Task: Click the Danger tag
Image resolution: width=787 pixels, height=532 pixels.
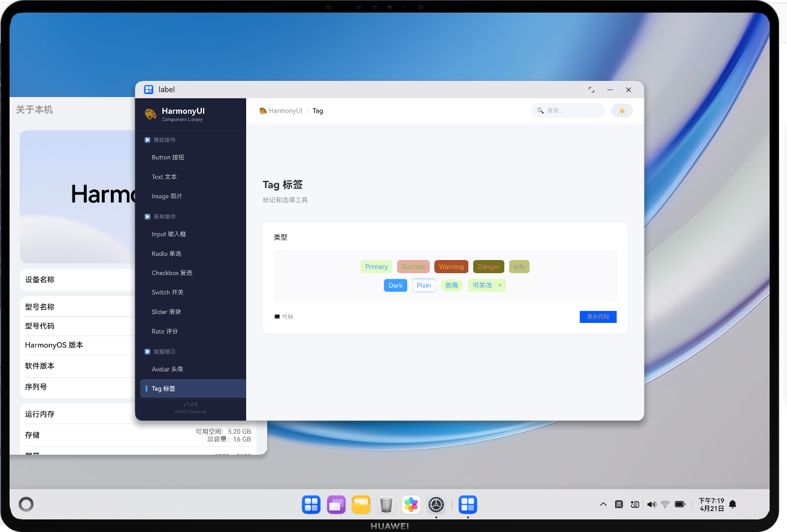Action: click(489, 267)
